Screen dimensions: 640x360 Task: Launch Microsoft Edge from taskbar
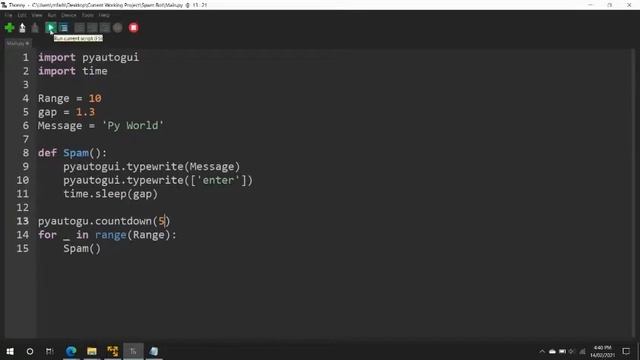71,351
